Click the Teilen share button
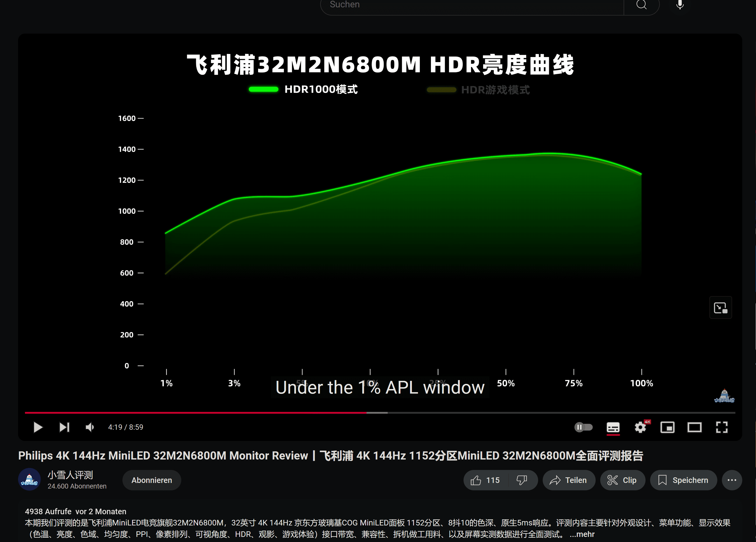 [x=569, y=480]
